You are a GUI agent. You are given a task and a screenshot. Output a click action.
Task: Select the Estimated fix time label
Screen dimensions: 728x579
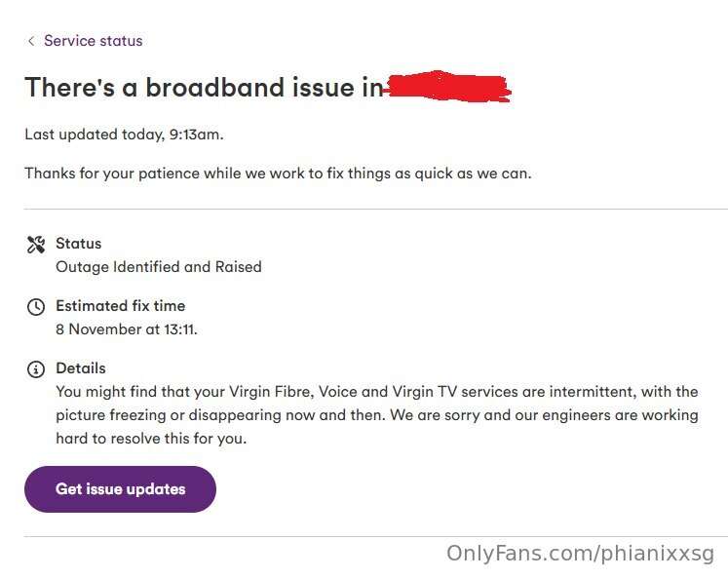tap(120, 306)
